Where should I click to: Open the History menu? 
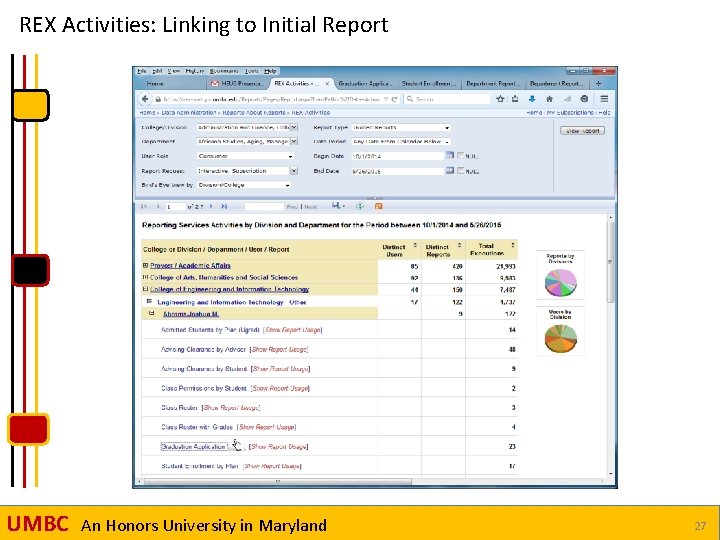click(x=195, y=71)
